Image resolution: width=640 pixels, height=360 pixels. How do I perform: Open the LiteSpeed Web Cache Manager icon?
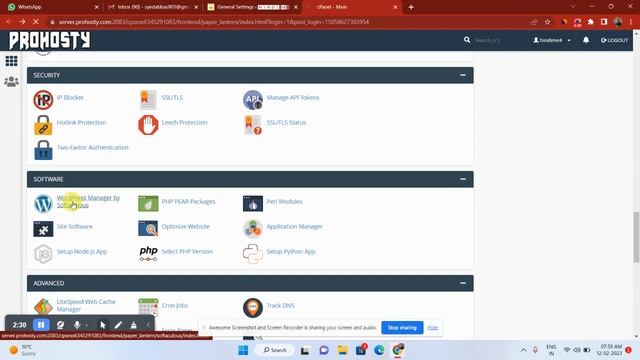pos(43,307)
